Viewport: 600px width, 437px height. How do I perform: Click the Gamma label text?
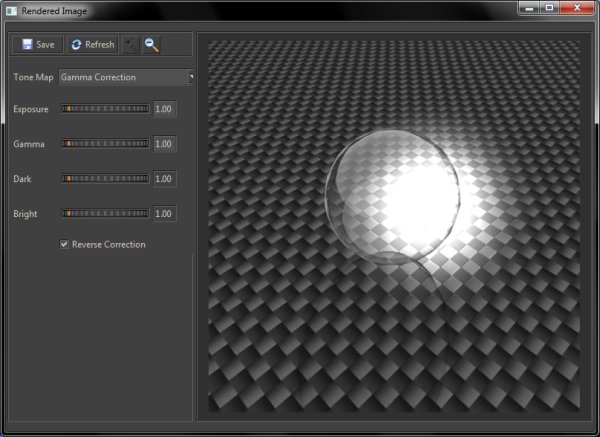[29, 144]
